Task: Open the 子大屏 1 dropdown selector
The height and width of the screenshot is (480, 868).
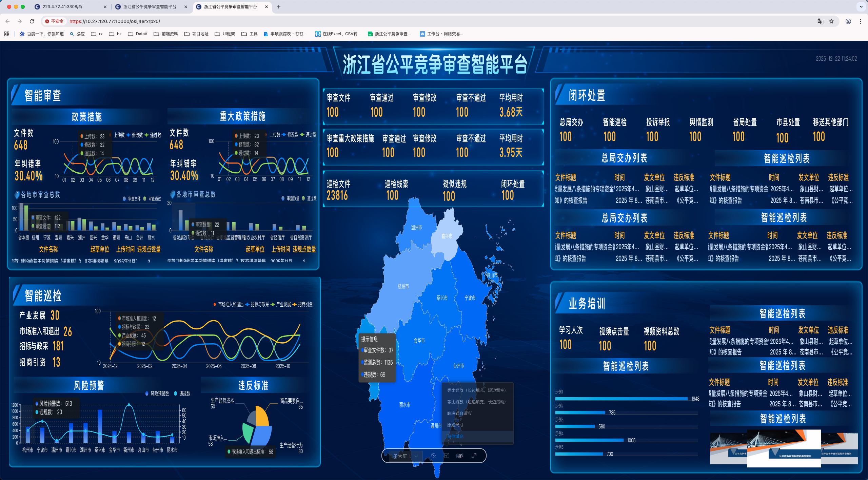Action: pyautogui.click(x=406, y=456)
